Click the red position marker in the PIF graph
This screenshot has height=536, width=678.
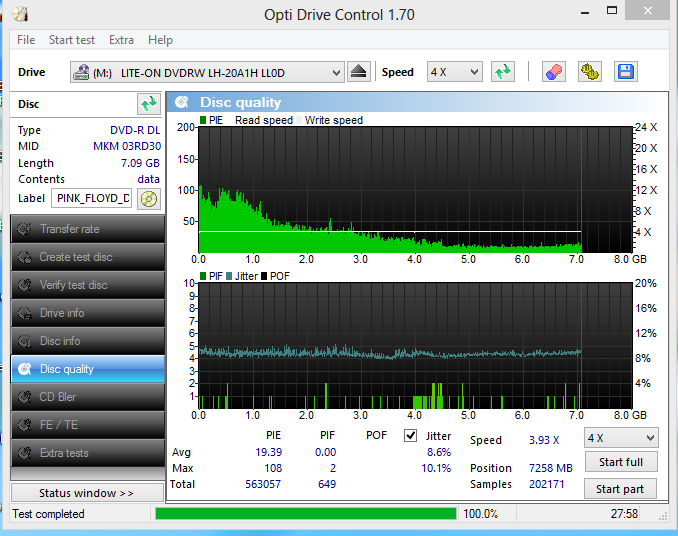(582, 346)
